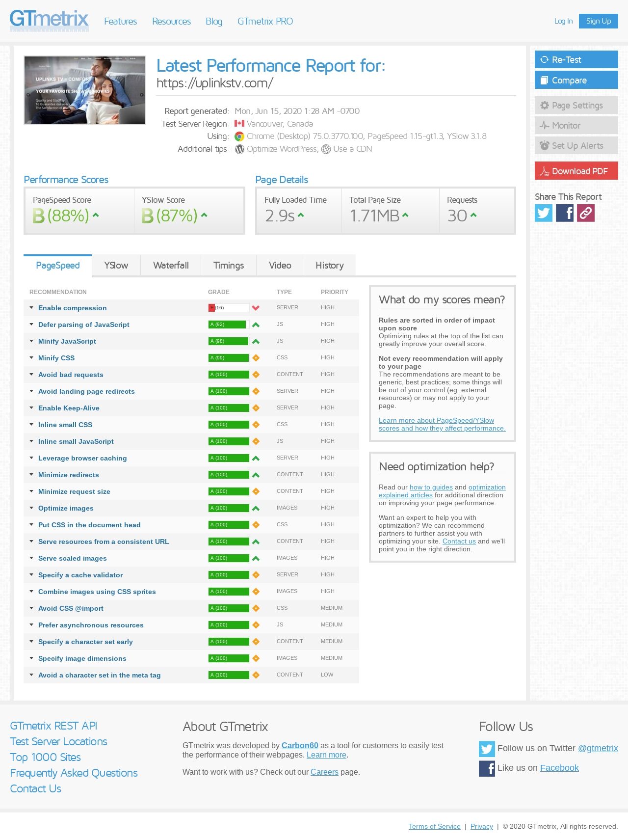Click the uplinkstv.com site screenshot thumbnail

coord(85,90)
